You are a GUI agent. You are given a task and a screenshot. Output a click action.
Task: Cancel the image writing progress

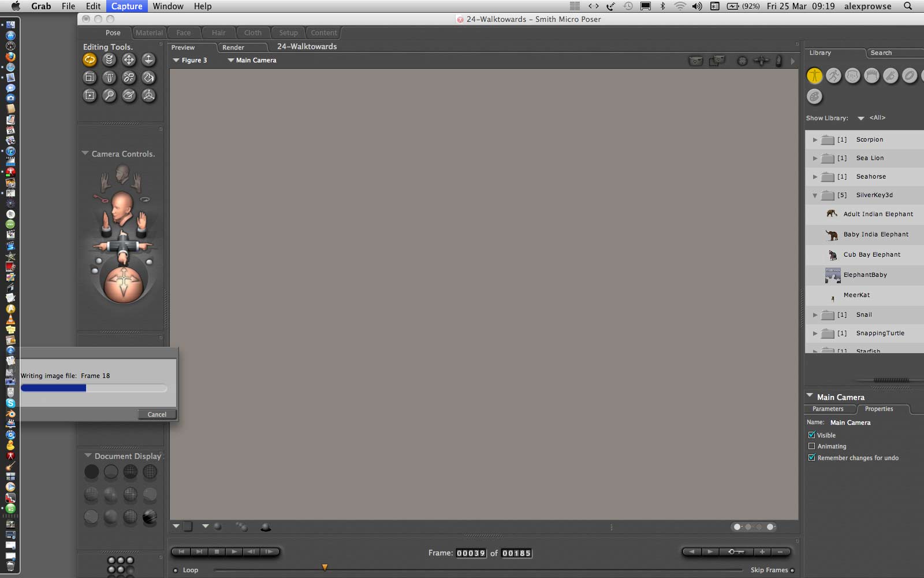(x=157, y=414)
